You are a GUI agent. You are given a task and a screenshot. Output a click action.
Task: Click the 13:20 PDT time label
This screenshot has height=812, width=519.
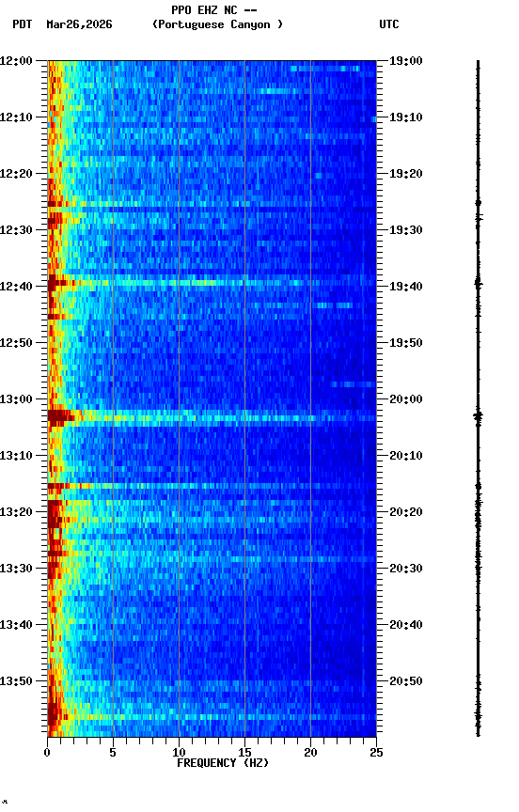[16, 512]
